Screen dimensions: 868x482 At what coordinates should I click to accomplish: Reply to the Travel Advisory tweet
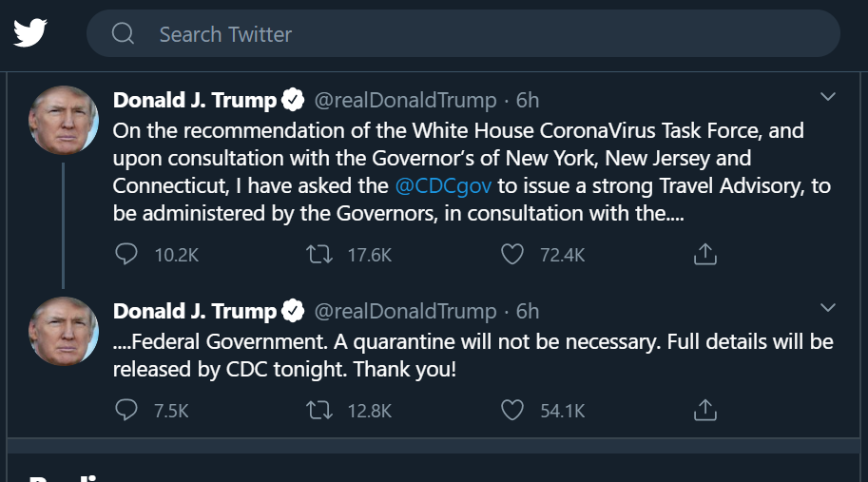(126, 254)
